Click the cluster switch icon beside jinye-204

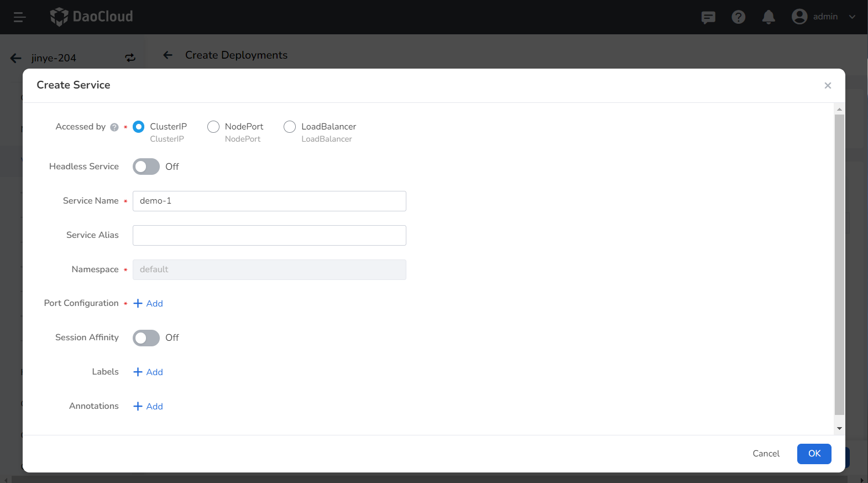pyautogui.click(x=130, y=58)
